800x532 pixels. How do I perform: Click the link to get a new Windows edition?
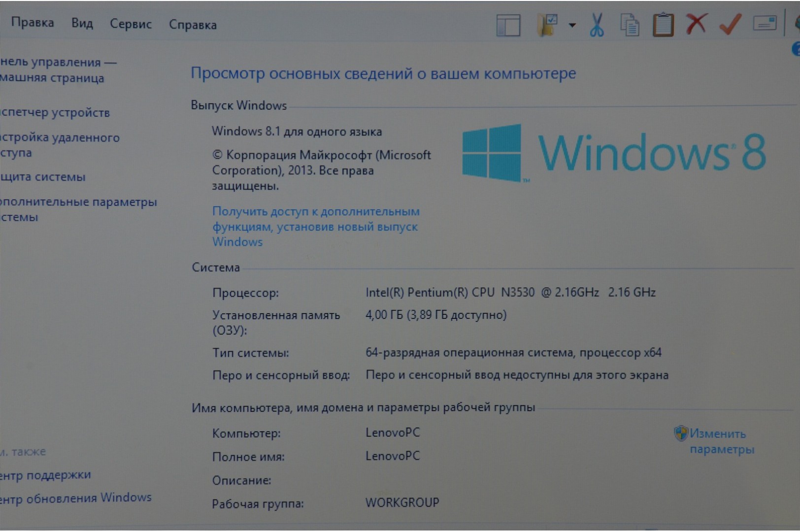point(315,227)
